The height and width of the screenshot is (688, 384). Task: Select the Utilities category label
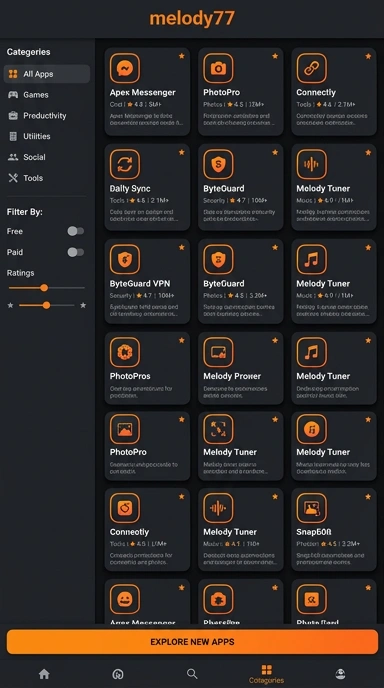[x=37, y=136]
